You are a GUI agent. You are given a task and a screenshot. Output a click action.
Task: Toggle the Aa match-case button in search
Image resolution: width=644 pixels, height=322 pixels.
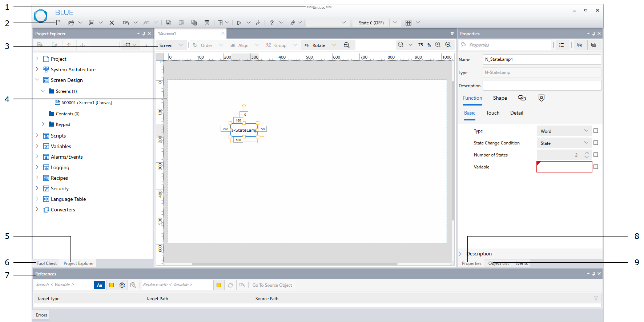[99, 285]
